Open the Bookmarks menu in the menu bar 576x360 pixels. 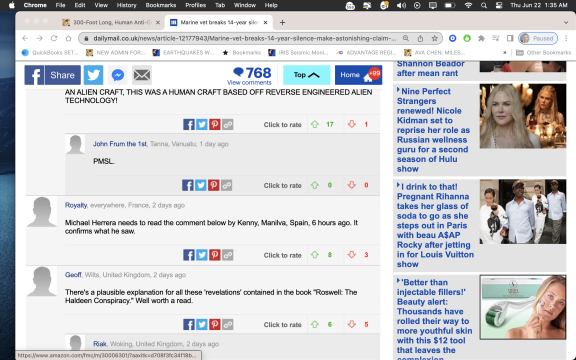click(161, 5)
